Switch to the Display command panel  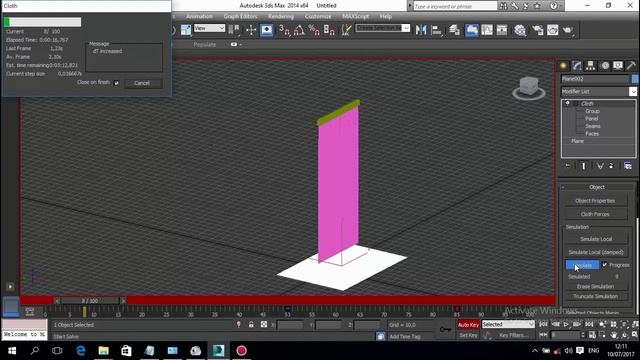[618, 65]
